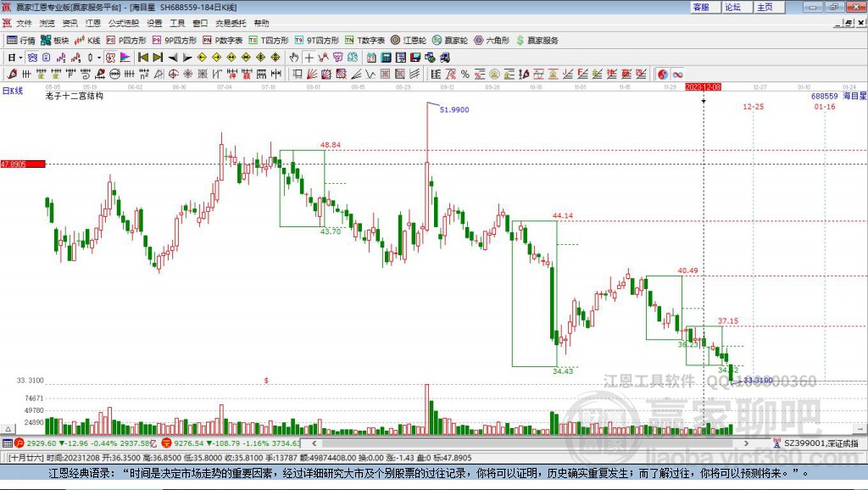
Task: Open the T数字表 tool
Action: pyautogui.click(x=364, y=41)
